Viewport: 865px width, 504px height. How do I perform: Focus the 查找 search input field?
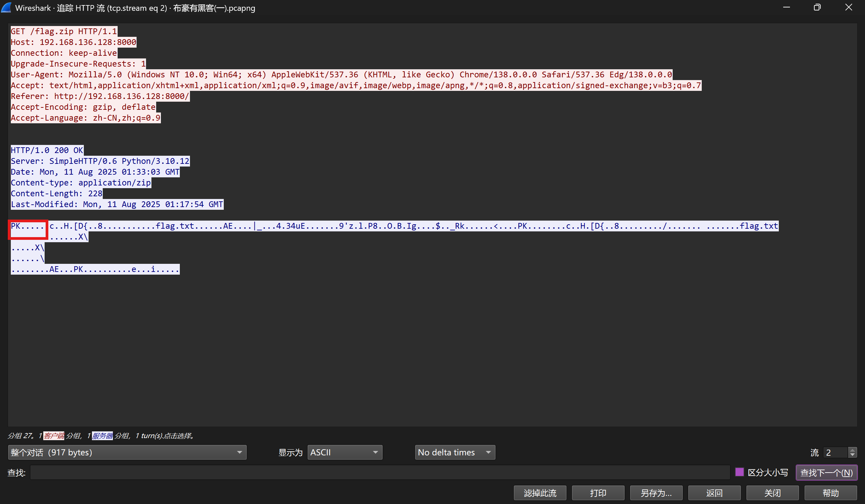coord(380,473)
